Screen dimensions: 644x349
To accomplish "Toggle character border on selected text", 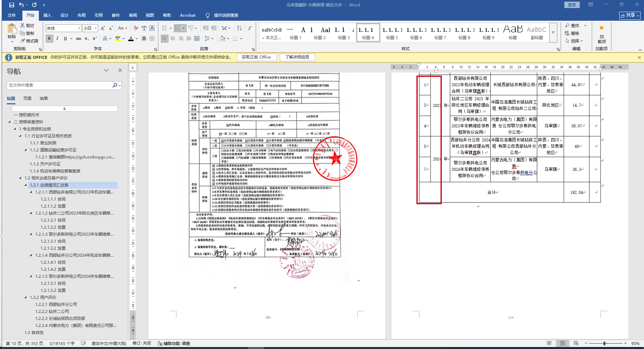I will pyautogui.click(x=152, y=28).
